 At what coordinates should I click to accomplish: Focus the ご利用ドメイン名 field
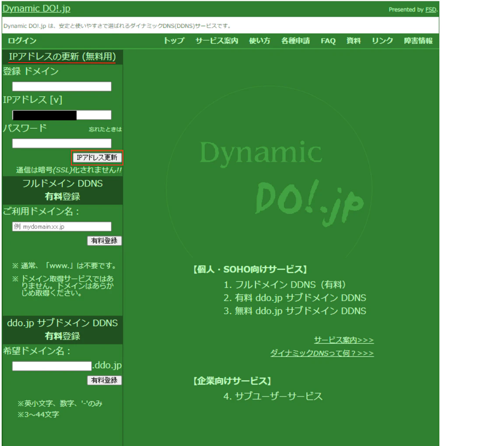(x=62, y=227)
